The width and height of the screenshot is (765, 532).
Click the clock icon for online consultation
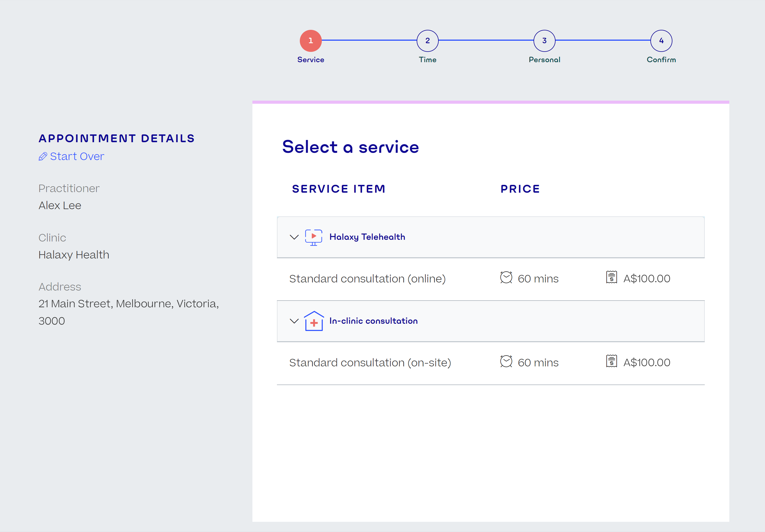[506, 278]
